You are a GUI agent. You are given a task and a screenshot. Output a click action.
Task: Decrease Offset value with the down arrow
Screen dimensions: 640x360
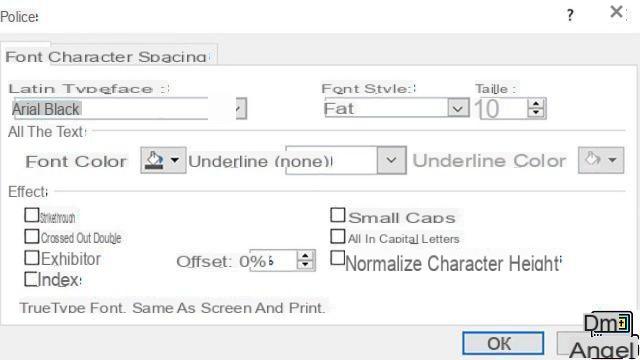pyautogui.click(x=305, y=265)
